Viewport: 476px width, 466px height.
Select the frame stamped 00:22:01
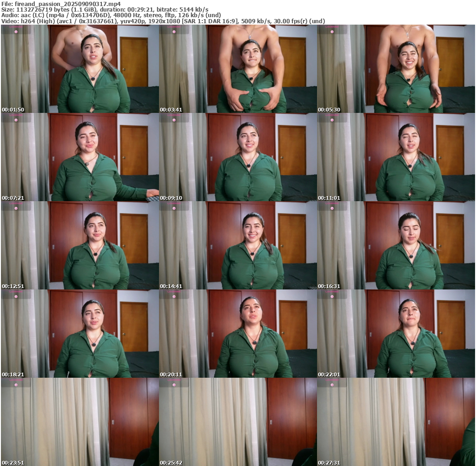click(x=396, y=334)
